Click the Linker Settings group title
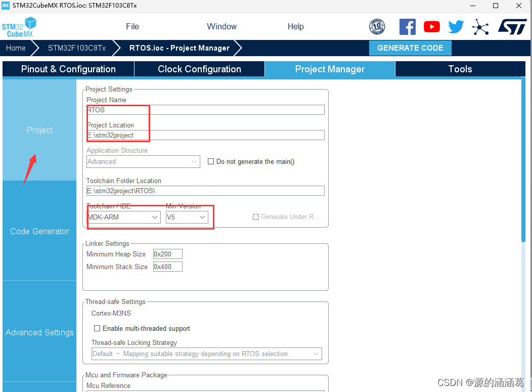The width and height of the screenshot is (532, 392). click(x=107, y=243)
